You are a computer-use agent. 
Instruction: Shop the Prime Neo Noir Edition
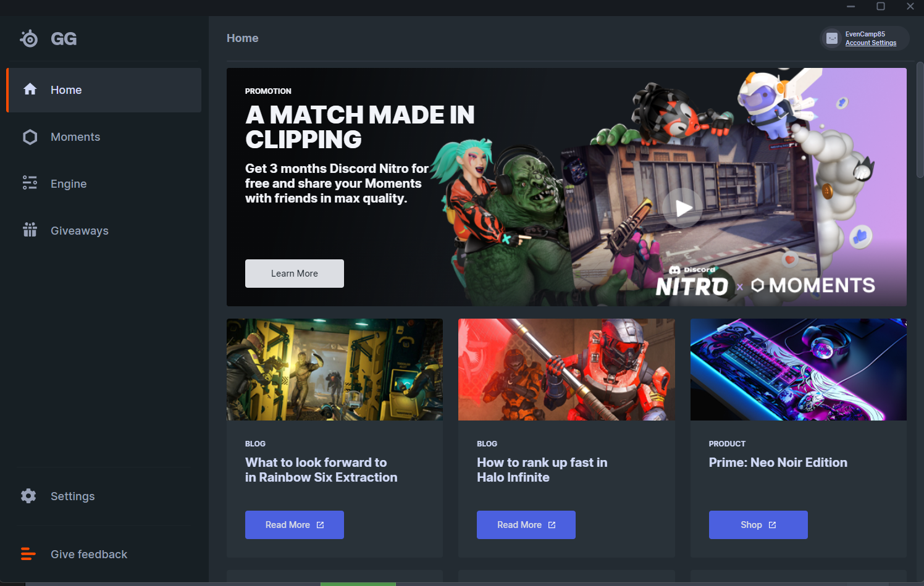[x=758, y=525]
